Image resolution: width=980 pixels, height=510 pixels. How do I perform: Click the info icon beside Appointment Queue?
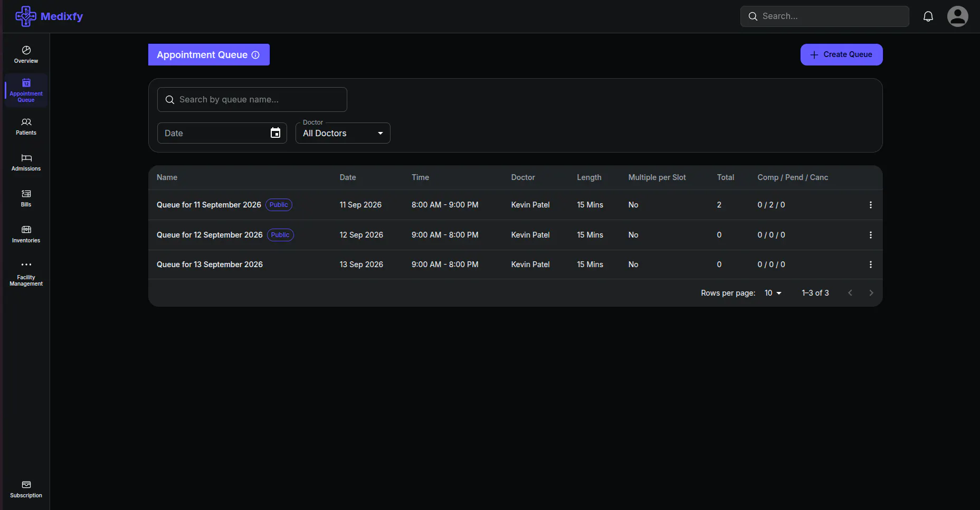pos(255,55)
